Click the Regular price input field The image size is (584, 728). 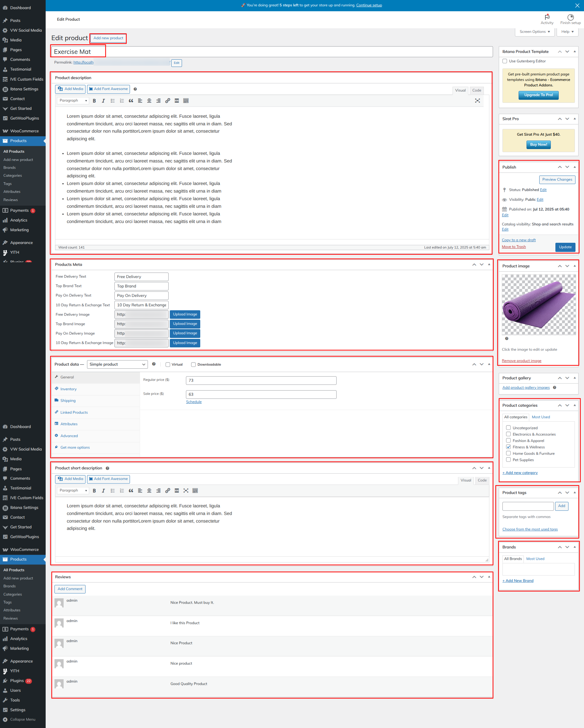click(x=261, y=381)
